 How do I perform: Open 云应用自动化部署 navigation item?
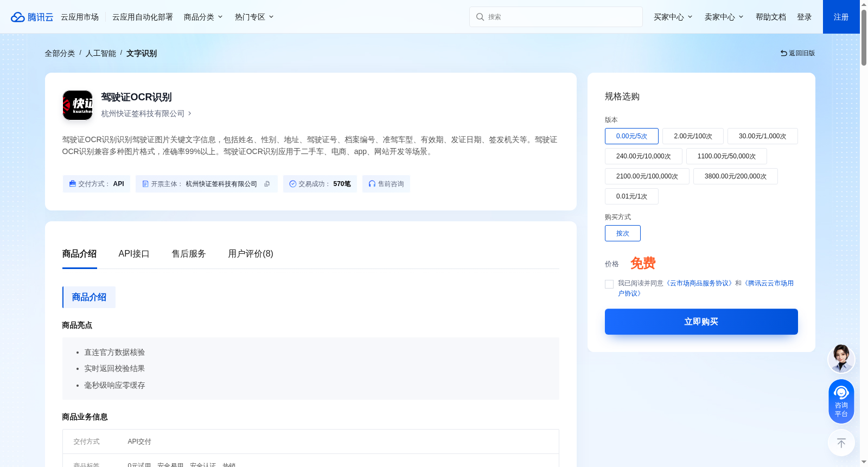[143, 17]
